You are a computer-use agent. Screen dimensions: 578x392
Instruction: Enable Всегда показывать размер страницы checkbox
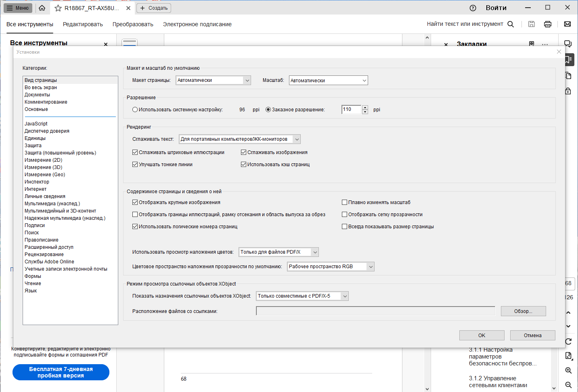point(345,227)
